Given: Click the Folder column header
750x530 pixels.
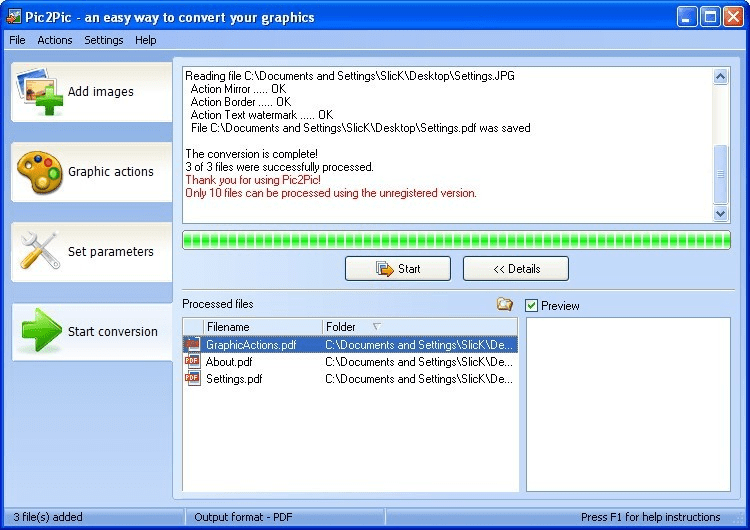Looking at the screenshot, I should (x=420, y=327).
